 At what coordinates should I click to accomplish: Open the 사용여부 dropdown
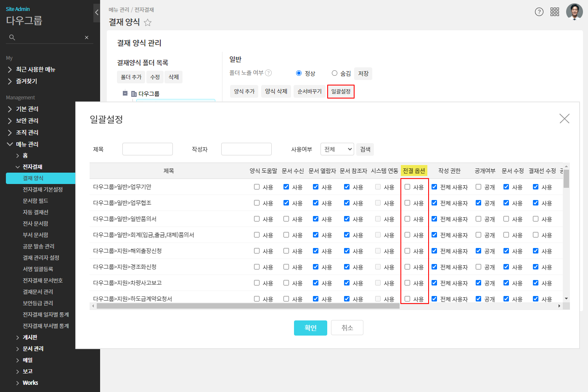337,149
